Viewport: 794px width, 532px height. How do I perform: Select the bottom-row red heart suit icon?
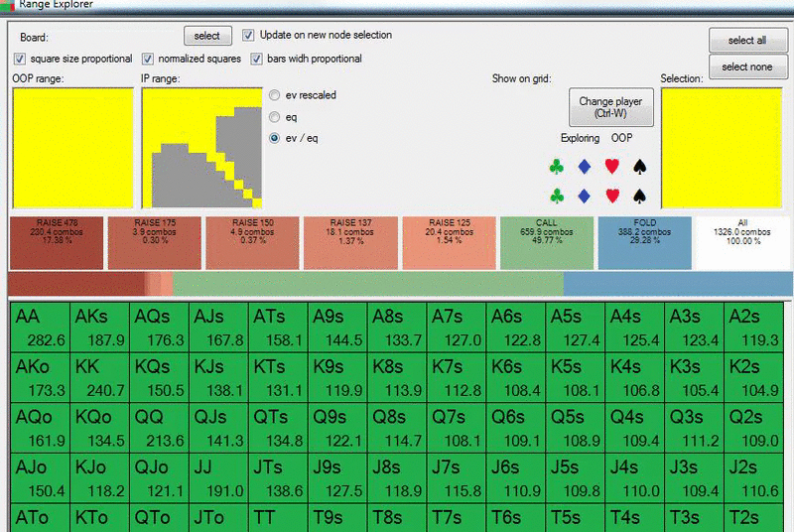click(x=612, y=196)
